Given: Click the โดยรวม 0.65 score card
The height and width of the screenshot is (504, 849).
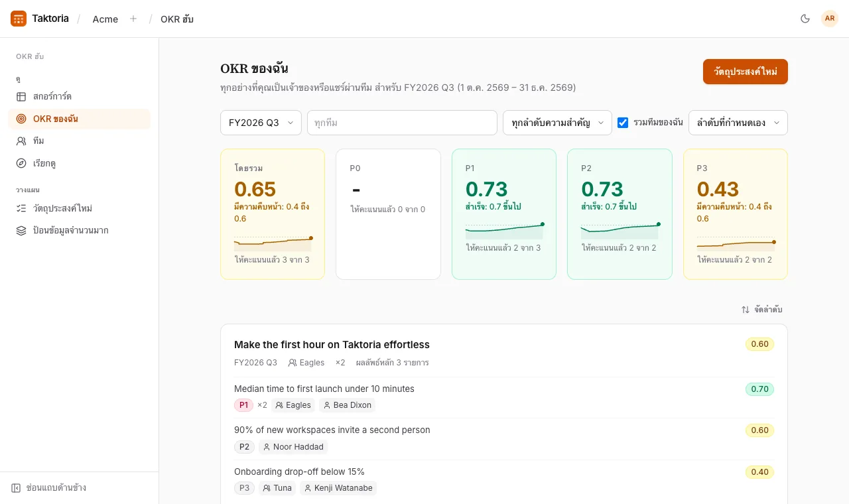Looking at the screenshot, I should (x=273, y=214).
